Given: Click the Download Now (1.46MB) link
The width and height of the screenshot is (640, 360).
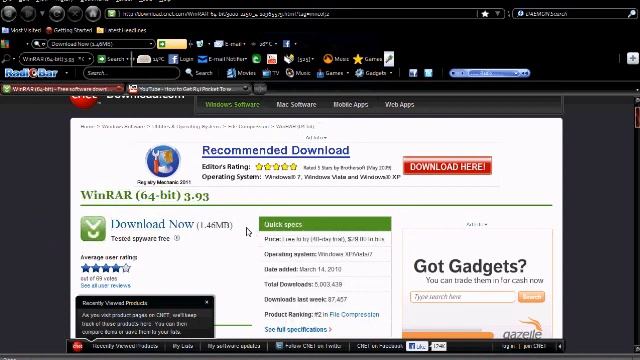Looking at the screenshot, I should point(171,224).
